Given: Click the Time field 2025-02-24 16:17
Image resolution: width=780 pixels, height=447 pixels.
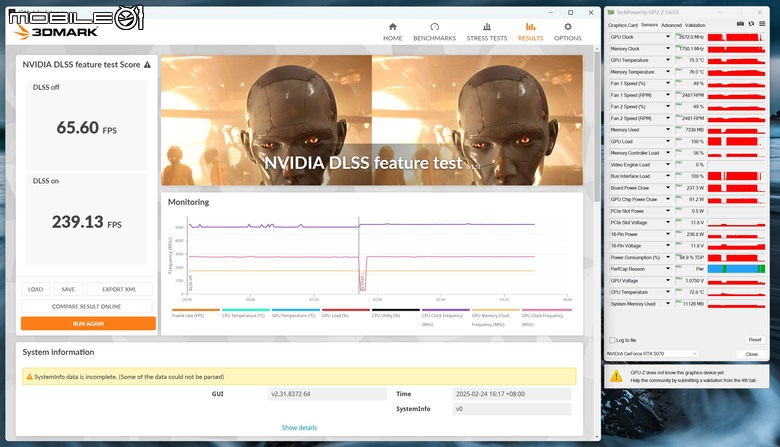Looking at the screenshot, I should (512, 394).
